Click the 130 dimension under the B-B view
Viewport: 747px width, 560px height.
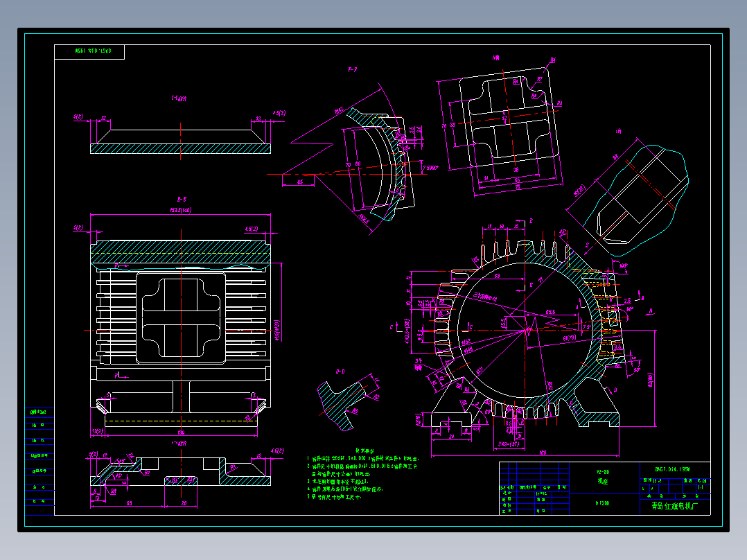181,432
